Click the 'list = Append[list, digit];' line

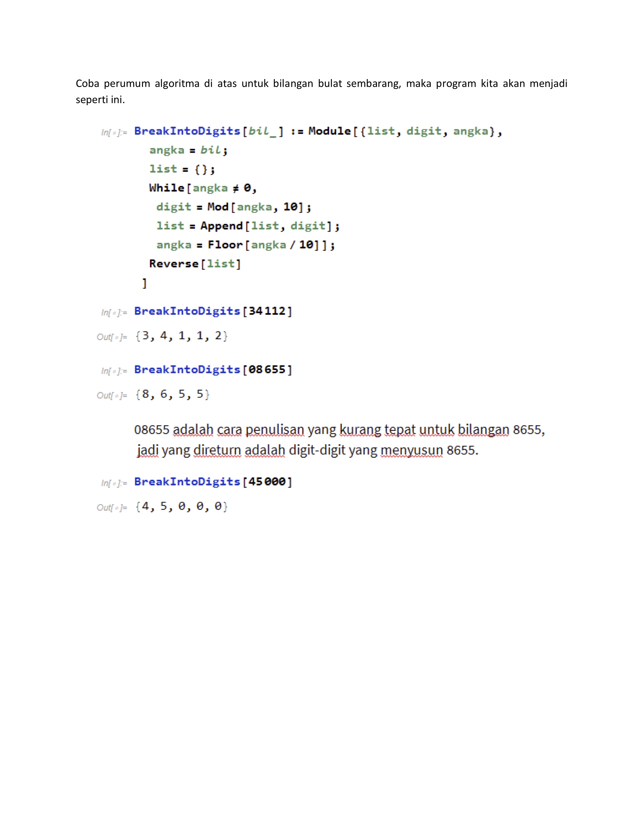(x=248, y=226)
